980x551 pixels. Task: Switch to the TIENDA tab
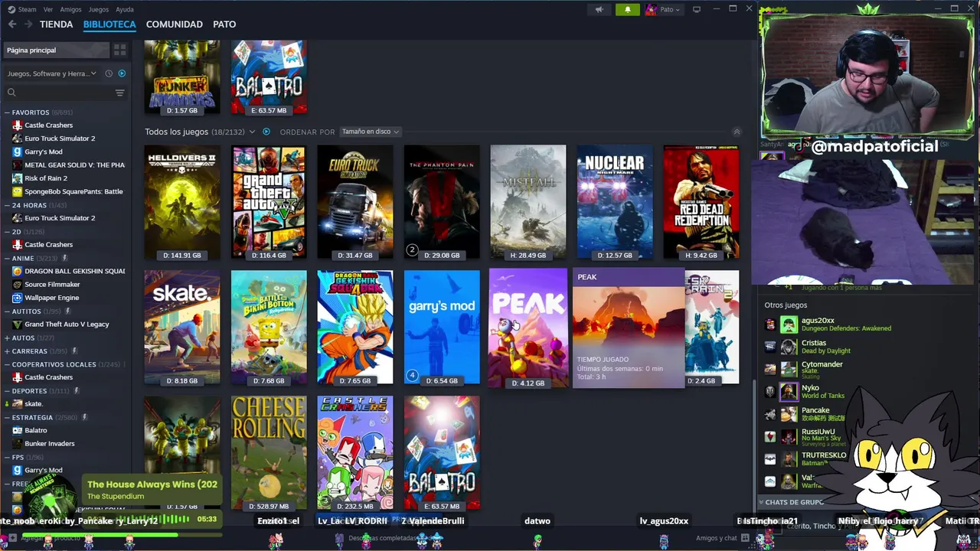[56, 24]
